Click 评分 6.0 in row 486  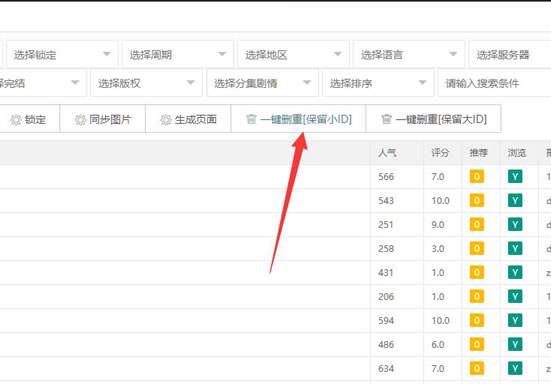coord(438,345)
